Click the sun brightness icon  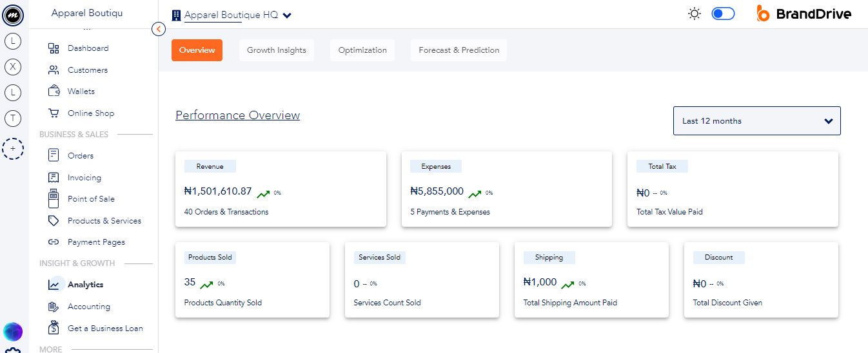(695, 14)
